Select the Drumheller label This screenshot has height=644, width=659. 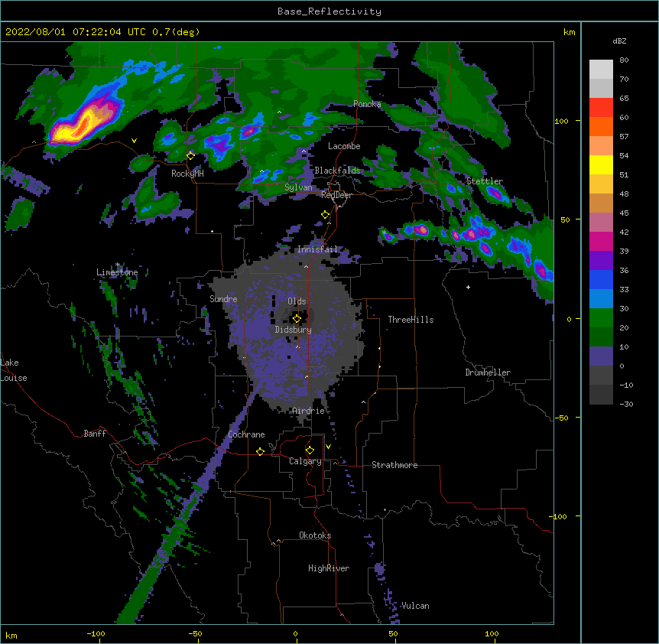[x=488, y=372]
